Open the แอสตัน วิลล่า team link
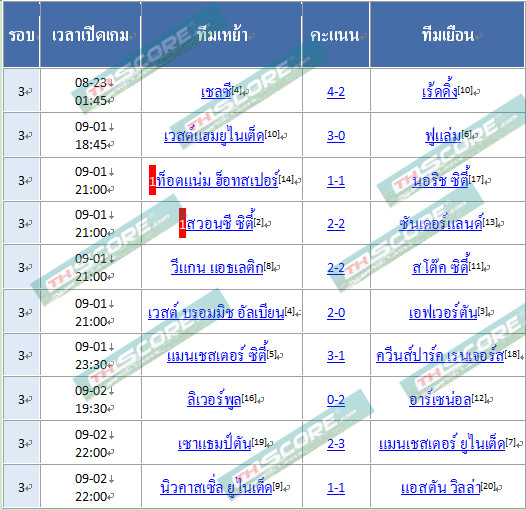This screenshot has height=510, width=526. click(441, 487)
